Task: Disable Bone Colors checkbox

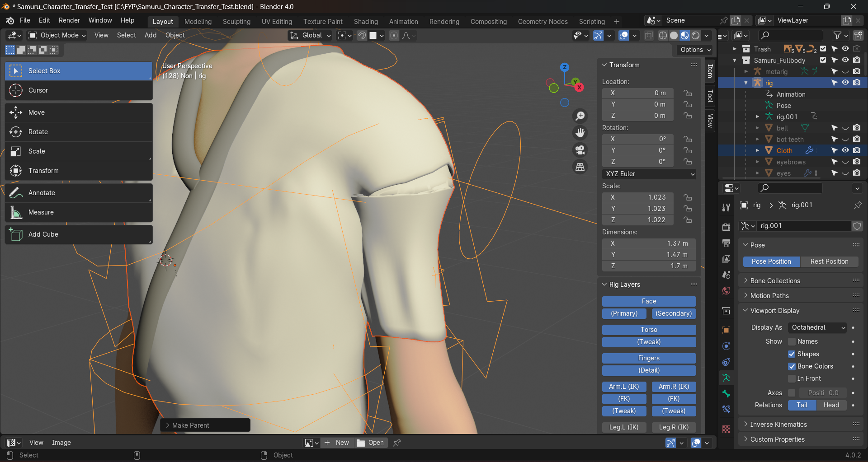Action: 792,366
